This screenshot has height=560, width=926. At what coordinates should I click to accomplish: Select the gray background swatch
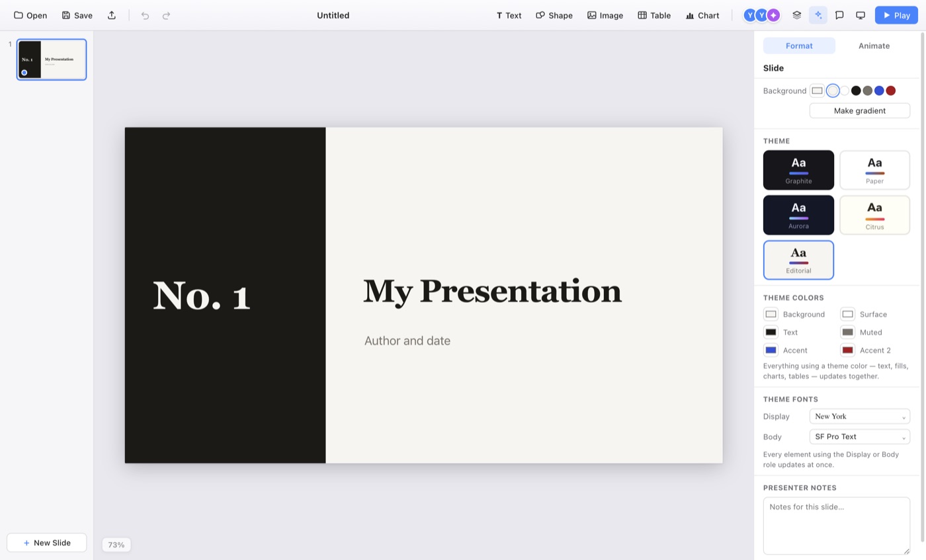pyautogui.click(x=868, y=91)
